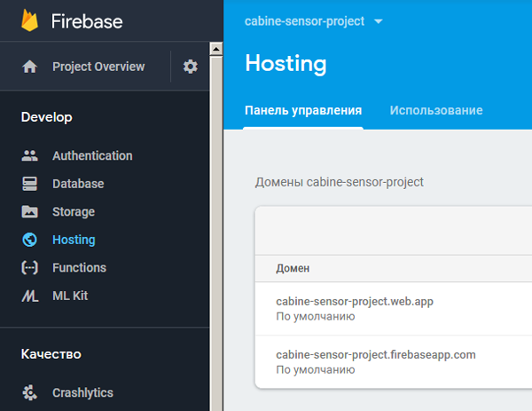Click the Firebase wordmark
The height and width of the screenshot is (411, 532).
point(87,21)
